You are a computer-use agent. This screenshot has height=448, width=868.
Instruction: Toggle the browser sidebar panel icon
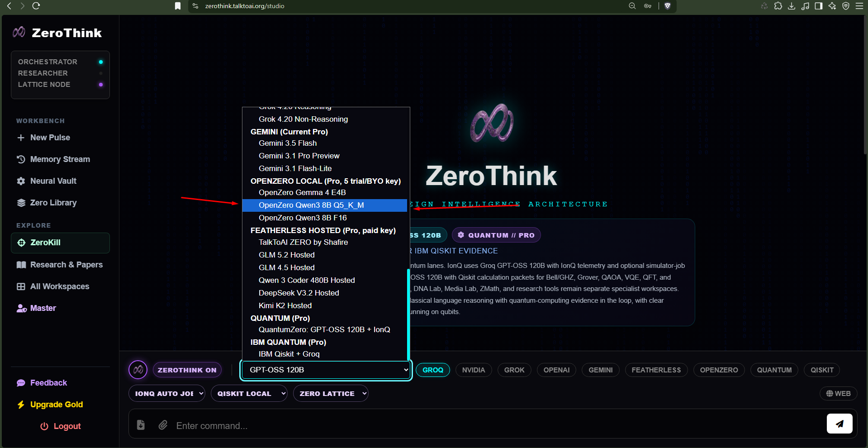click(x=819, y=6)
